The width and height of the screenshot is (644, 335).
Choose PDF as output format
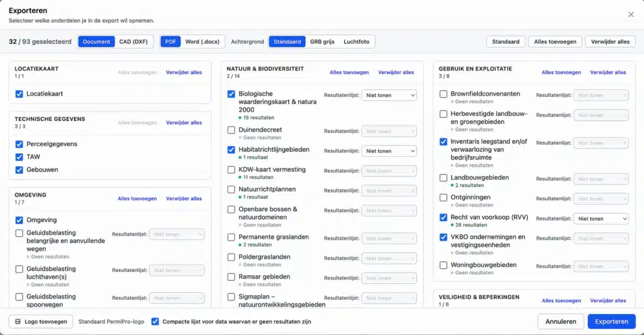[170, 42]
